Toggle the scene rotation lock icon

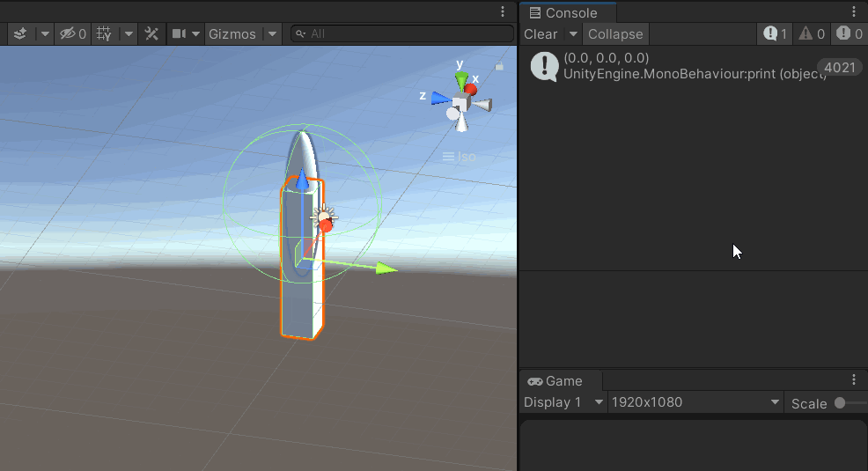[499, 66]
